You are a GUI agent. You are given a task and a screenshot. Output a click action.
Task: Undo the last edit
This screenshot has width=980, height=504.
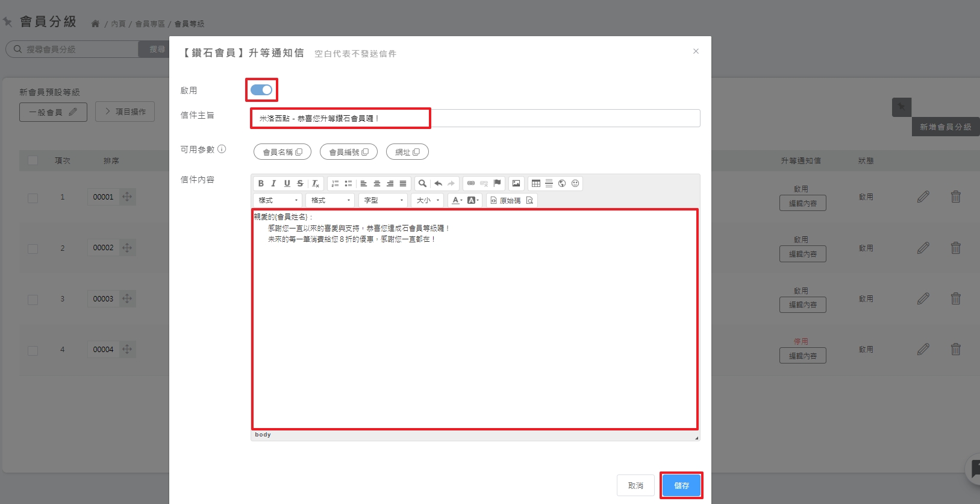tap(438, 183)
